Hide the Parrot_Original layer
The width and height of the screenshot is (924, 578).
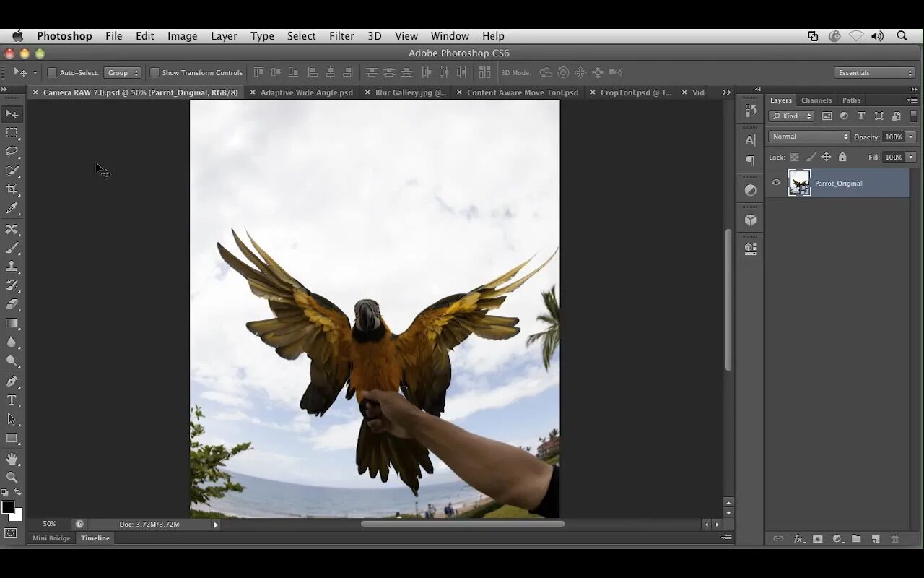tap(776, 183)
